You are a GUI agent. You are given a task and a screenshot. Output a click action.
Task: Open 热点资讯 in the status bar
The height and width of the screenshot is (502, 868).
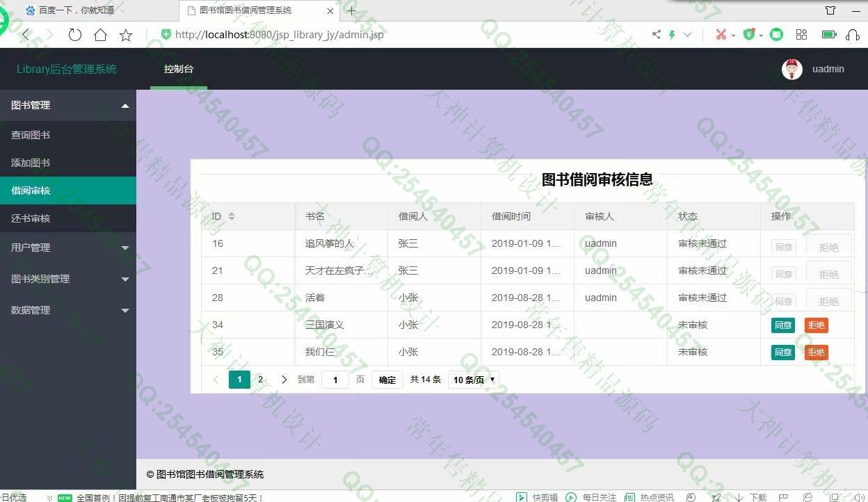click(650, 497)
